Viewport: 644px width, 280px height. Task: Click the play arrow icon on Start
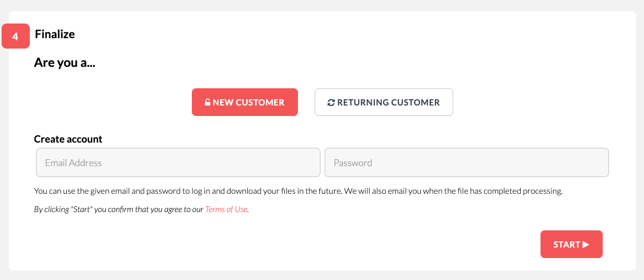tap(586, 244)
